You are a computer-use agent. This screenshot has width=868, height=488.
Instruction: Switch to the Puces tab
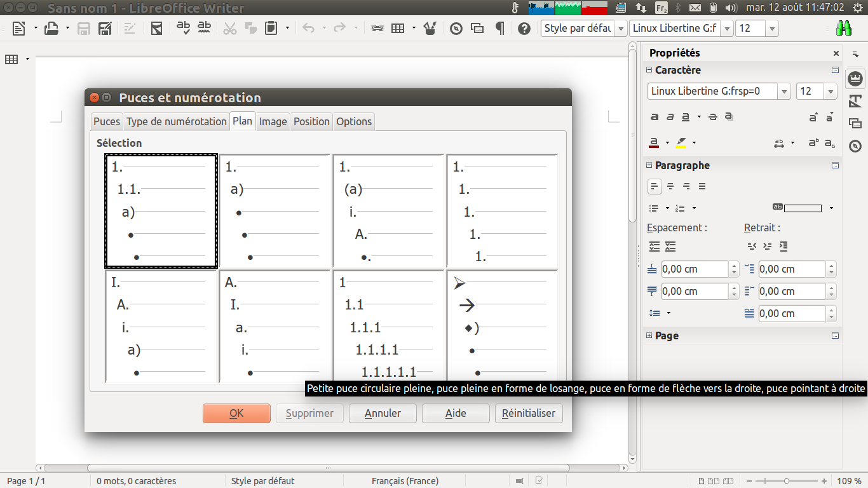click(106, 121)
